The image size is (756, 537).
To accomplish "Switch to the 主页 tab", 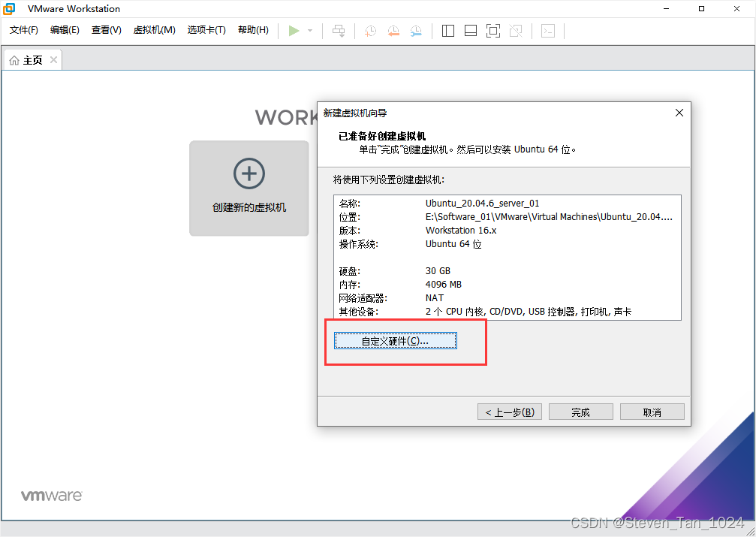I will coord(33,60).
